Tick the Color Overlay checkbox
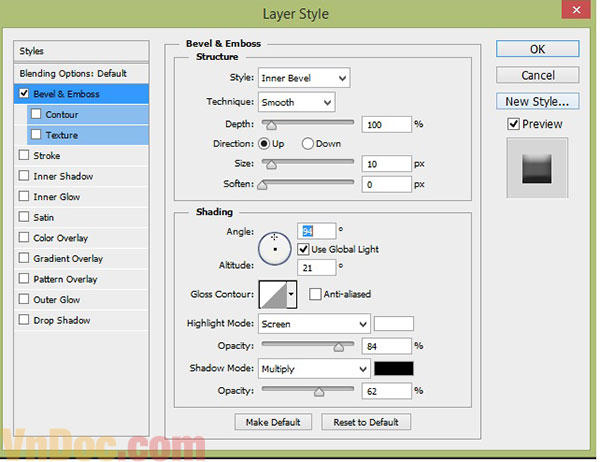 [24, 237]
